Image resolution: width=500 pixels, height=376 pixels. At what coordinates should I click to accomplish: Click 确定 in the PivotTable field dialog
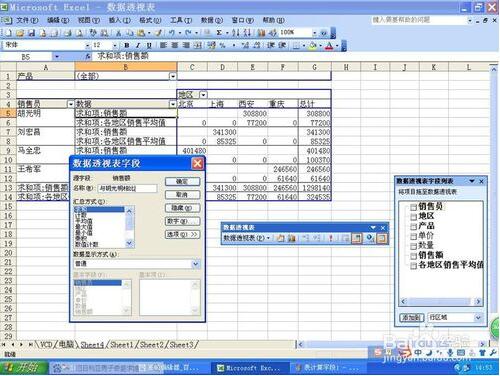[x=182, y=182]
